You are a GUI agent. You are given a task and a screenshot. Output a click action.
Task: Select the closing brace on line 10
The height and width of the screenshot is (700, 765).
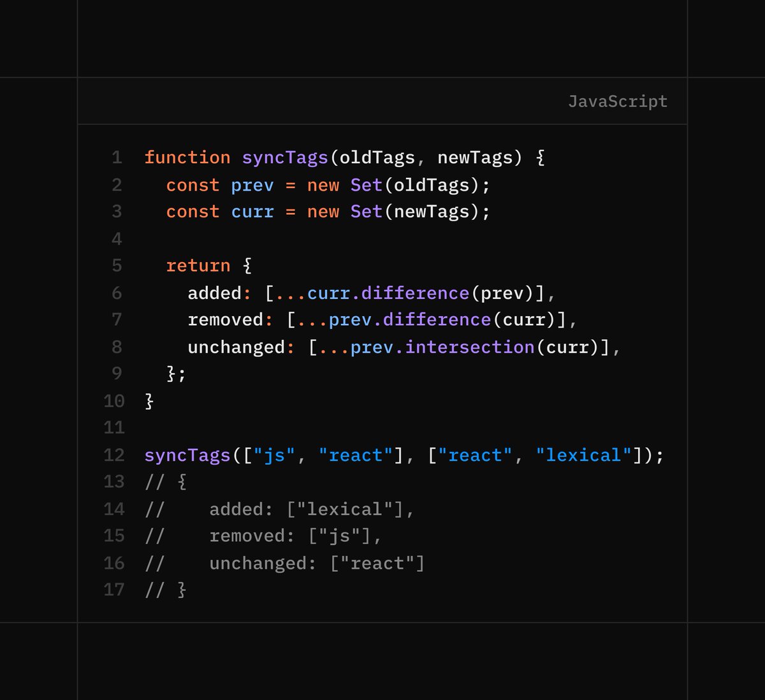point(149,400)
